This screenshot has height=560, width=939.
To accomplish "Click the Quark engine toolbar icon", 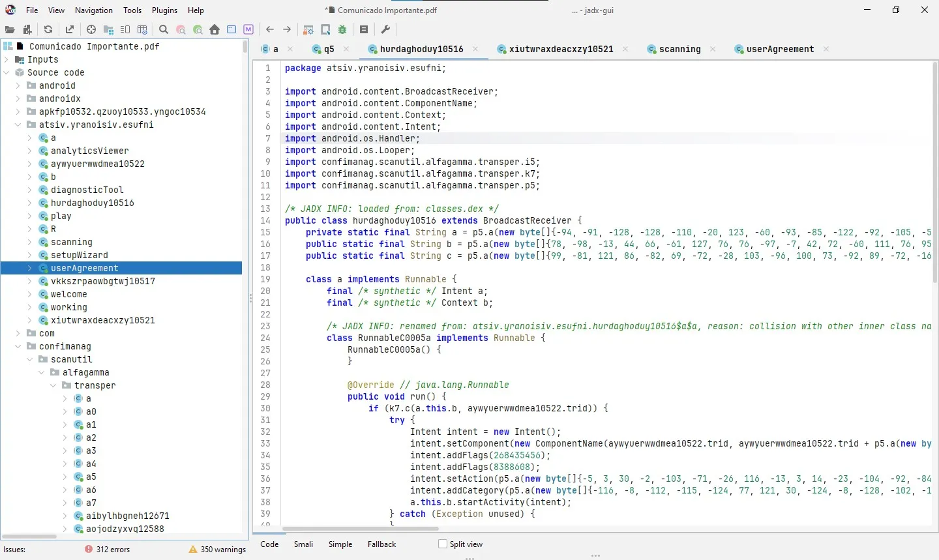I will coord(325,29).
